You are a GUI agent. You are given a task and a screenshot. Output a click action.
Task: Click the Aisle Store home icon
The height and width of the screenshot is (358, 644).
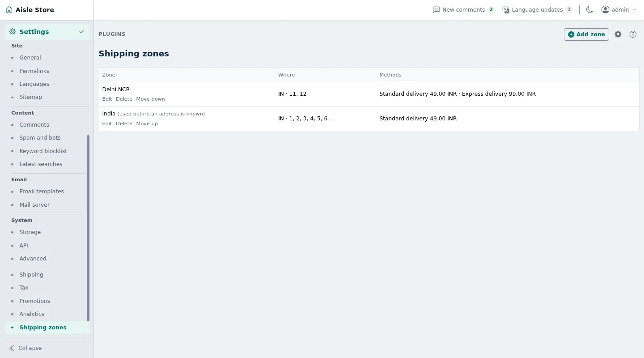click(9, 9)
